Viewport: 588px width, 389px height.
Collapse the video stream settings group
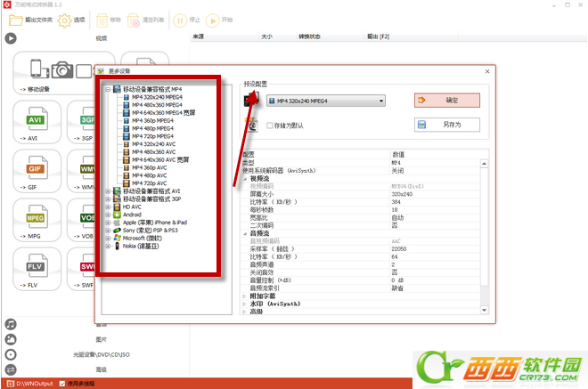coord(245,179)
